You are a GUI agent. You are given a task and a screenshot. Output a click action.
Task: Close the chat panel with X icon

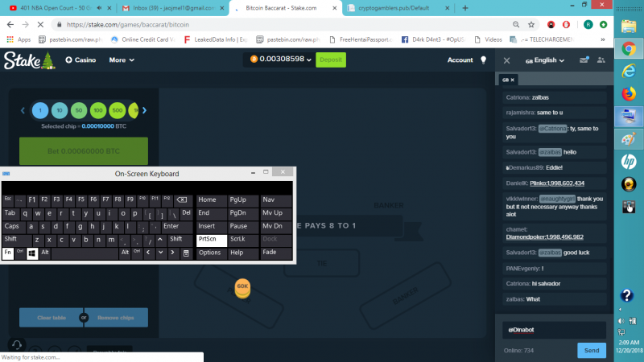tap(507, 60)
